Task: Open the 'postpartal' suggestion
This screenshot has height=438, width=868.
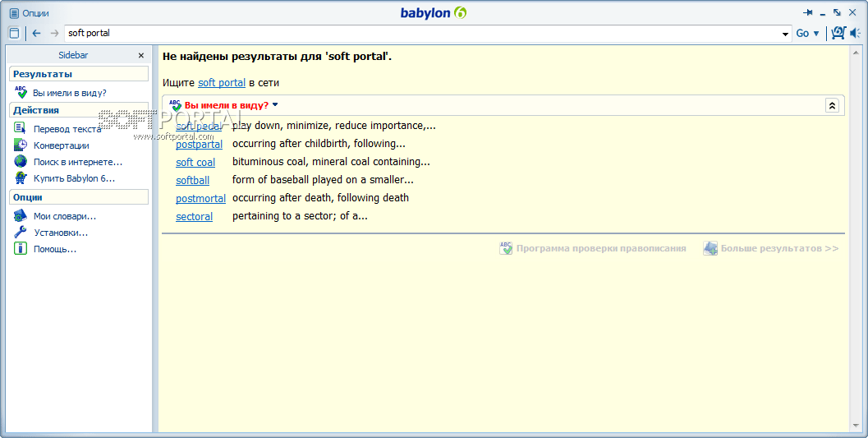Action: pos(200,145)
